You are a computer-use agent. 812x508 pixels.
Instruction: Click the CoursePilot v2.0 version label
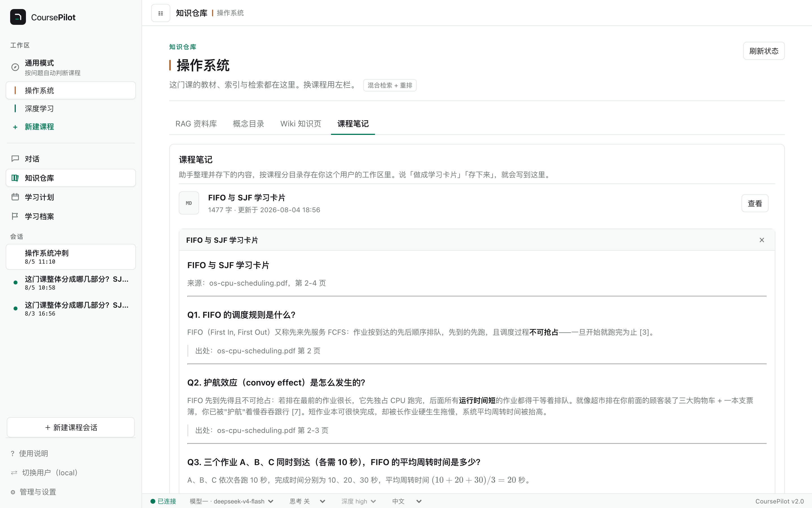pyautogui.click(x=779, y=501)
